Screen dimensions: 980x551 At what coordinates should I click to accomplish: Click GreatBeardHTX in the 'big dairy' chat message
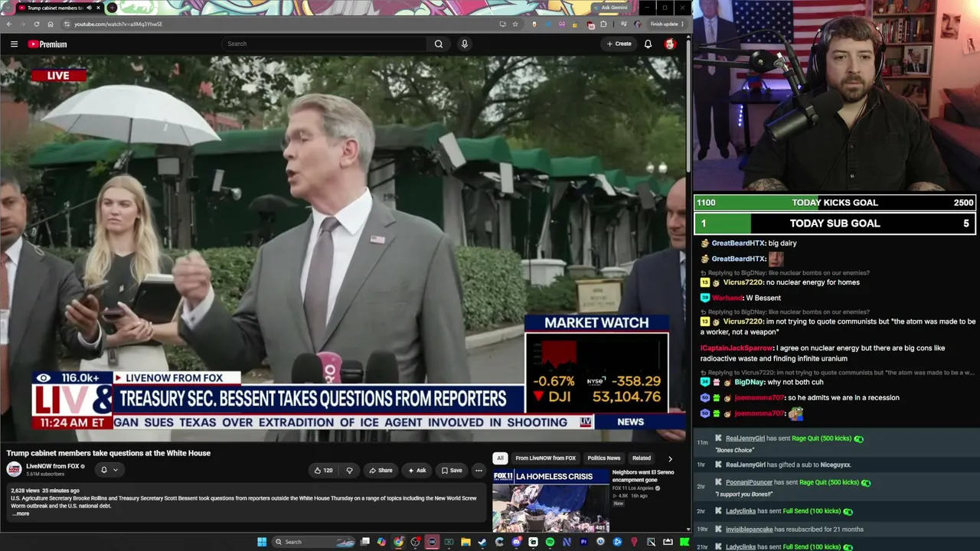738,243
